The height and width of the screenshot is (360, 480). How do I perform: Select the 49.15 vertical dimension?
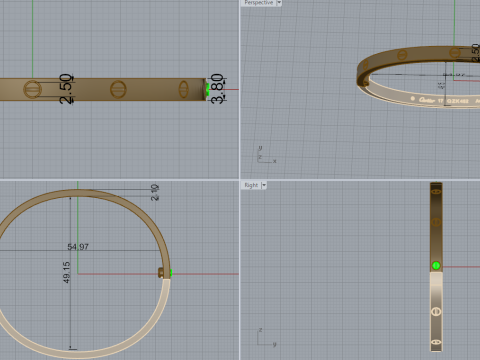click(66, 272)
